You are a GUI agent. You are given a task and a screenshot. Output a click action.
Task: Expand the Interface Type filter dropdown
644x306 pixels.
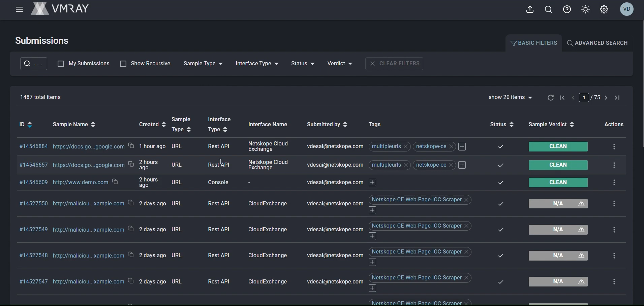click(x=257, y=64)
